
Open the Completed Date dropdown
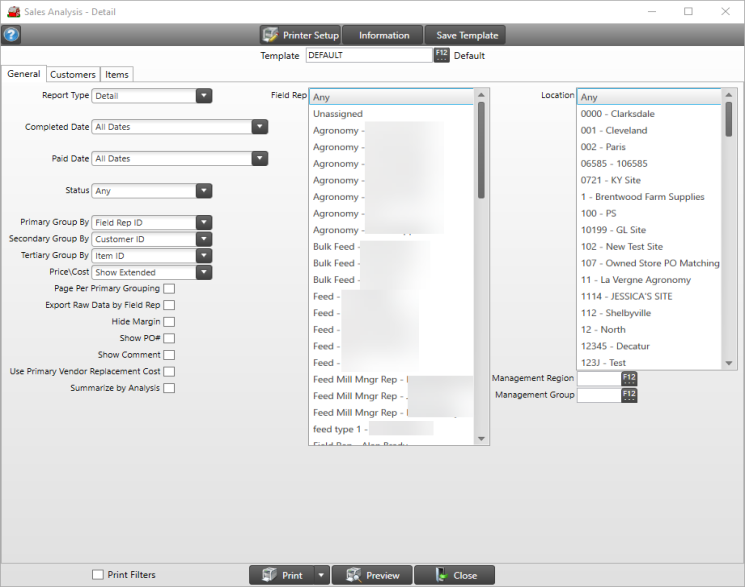259,127
